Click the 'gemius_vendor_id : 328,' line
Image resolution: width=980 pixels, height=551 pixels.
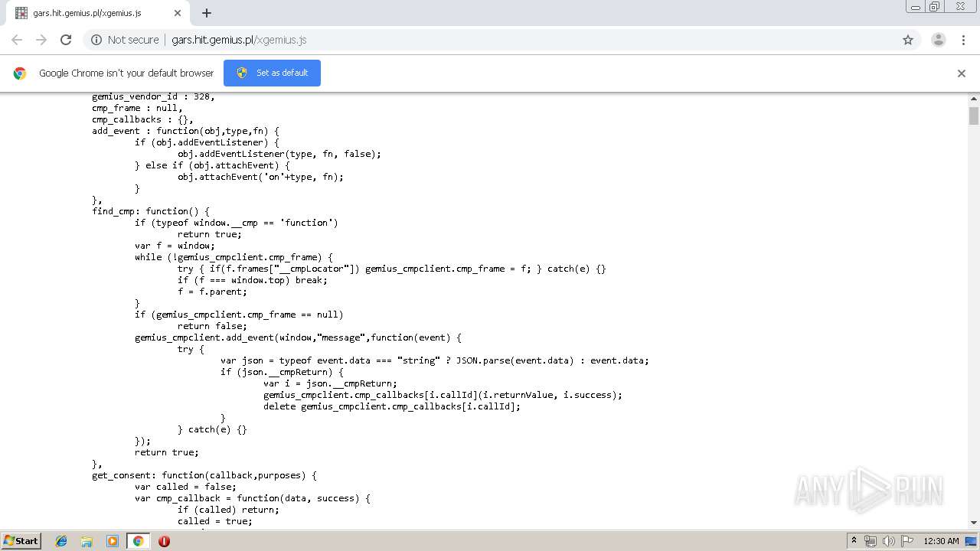[x=153, y=96]
